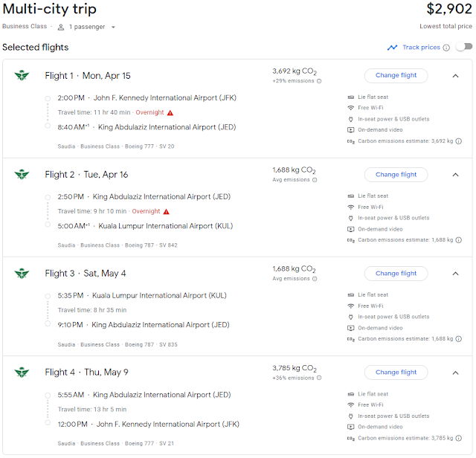The height and width of the screenshot is (458, 476).
Task: Change flight for Flight 1
Action: (396, 75)
